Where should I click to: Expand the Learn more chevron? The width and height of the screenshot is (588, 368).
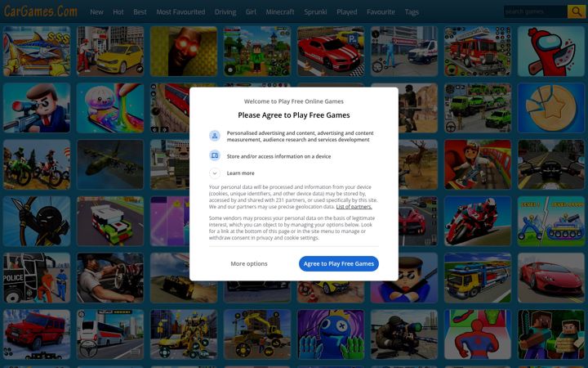[x=215, y=173]
